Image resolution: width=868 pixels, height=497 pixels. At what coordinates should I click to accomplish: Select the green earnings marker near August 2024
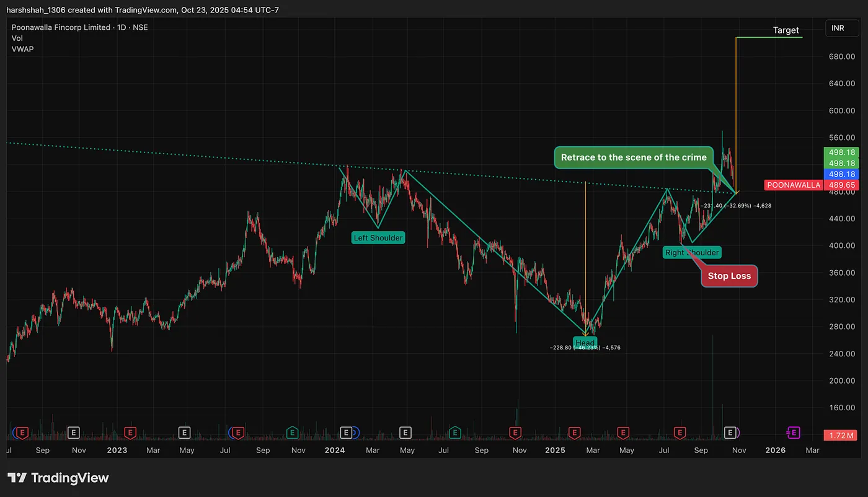[456, 432]
